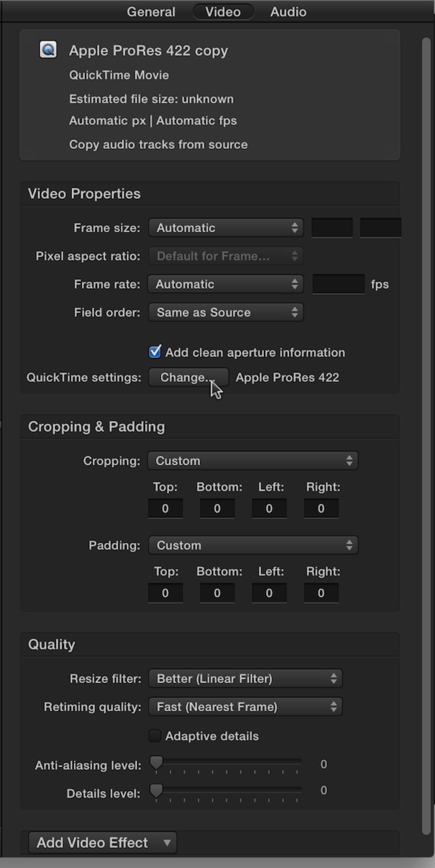
Task: Open the Cropping preset dropdown
Action: (x=253, y=461)
